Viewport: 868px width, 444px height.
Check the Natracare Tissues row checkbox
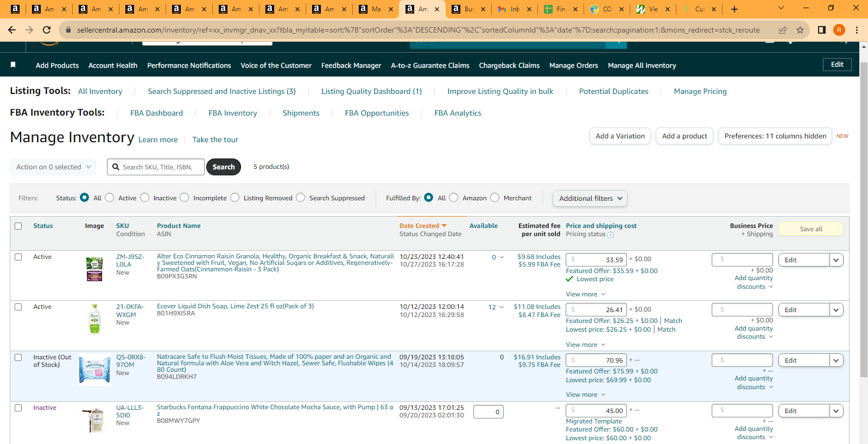click(18, 357)
